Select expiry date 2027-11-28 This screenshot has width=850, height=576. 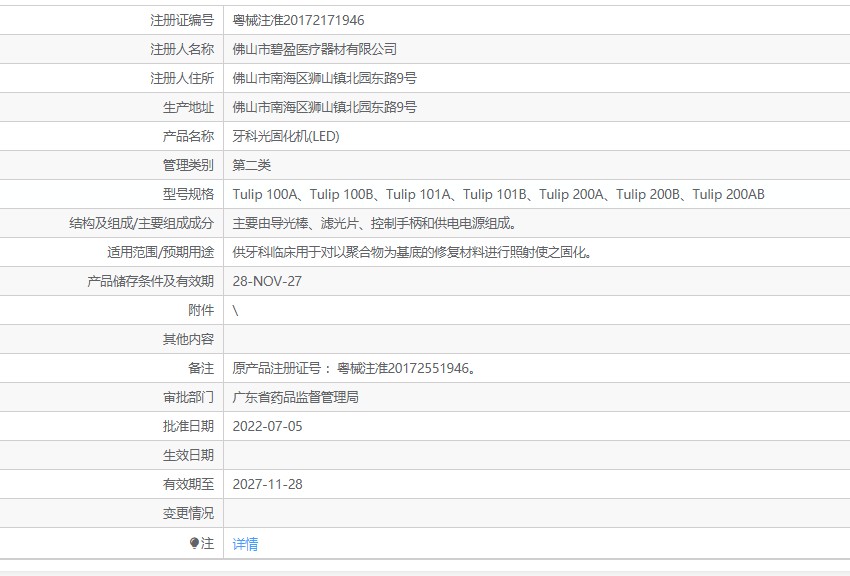[x=267, y=484]
